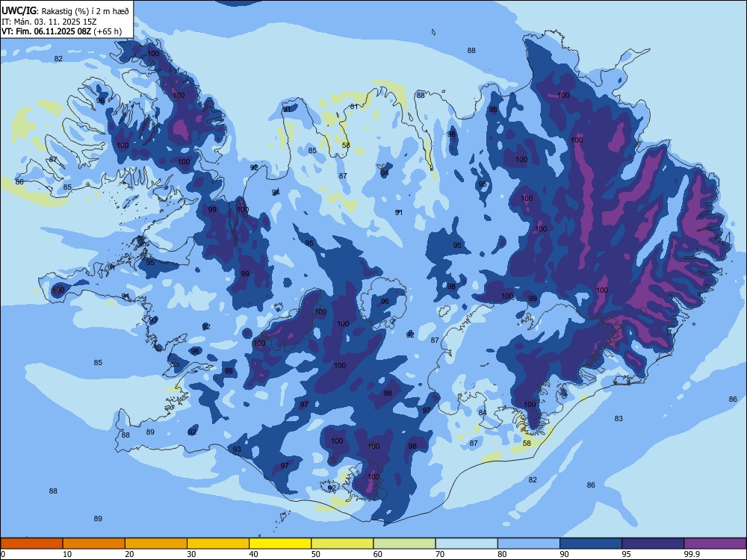Click the bright yellow 40–50 legend swatch

coord(280,544)
